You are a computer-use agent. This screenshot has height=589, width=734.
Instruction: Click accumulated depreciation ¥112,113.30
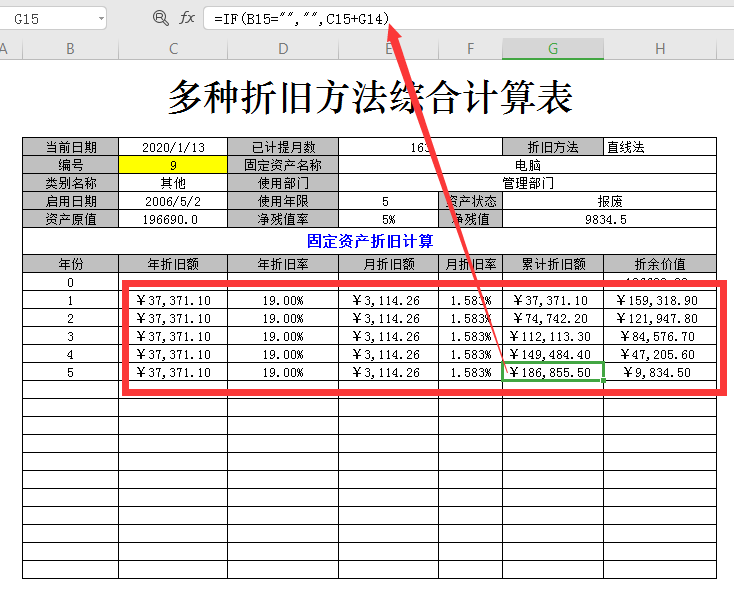(553, 336)
